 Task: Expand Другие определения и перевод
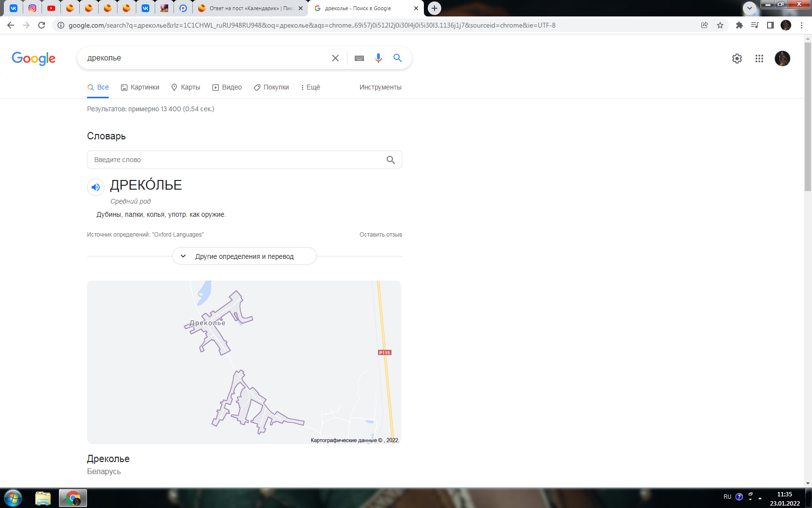(x=245, y=256)
